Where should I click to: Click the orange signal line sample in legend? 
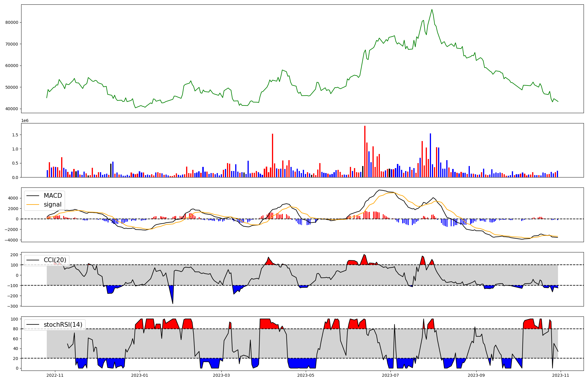pyautogui.click(x=33, y=205)
